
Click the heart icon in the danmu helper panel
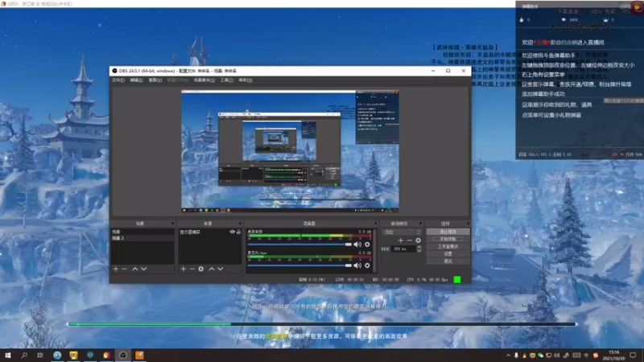[563, 19]
